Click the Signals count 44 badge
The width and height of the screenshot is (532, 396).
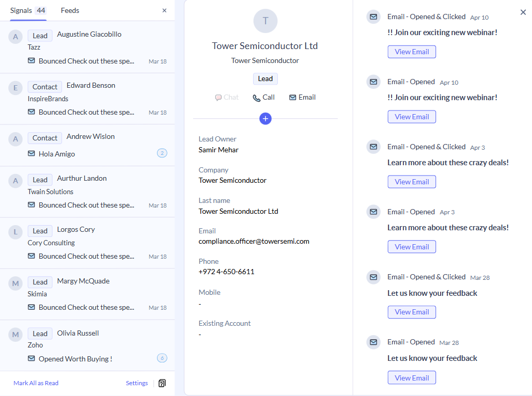(41, 10)
